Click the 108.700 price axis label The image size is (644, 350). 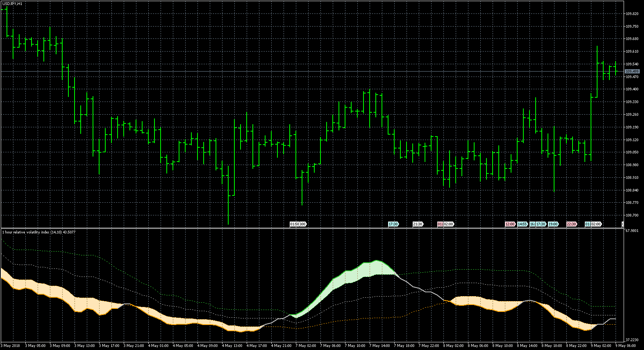tap(632, 215)
